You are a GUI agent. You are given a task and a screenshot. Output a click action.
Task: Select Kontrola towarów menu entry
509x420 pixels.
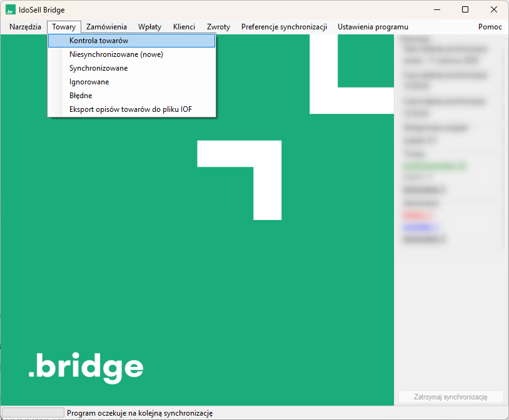[131, 41]
